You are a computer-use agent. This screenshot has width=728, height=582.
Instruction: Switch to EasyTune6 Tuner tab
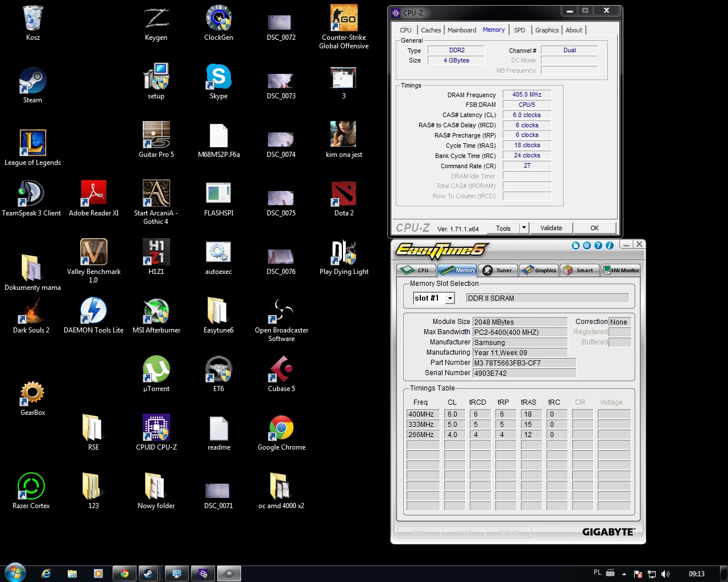point(498,271)
